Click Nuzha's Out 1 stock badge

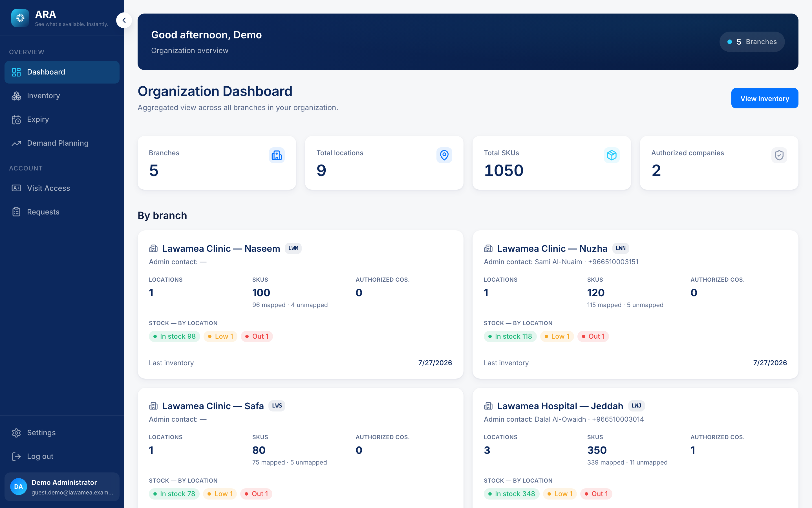pos(593,336)
